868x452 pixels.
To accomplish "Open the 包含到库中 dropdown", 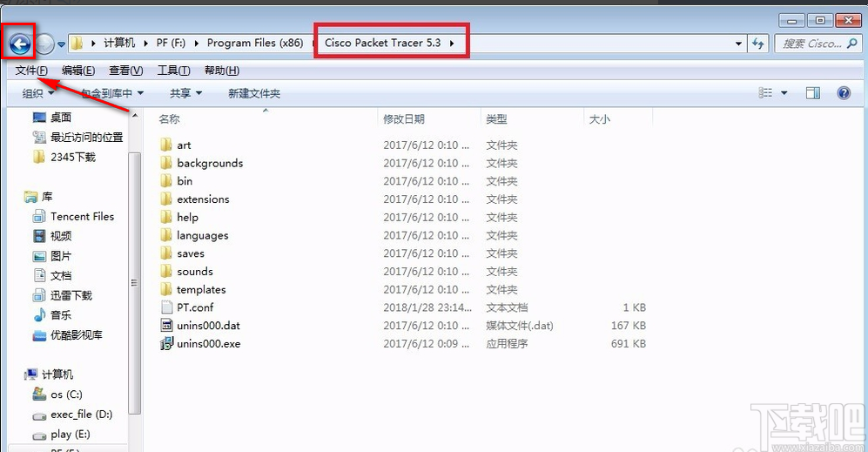I will pos(112,93).
